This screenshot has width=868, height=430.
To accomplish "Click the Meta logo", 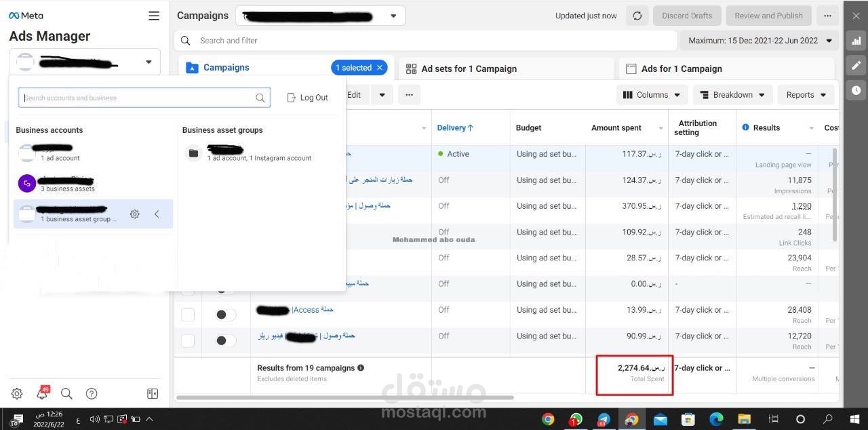I will [26, 16].
